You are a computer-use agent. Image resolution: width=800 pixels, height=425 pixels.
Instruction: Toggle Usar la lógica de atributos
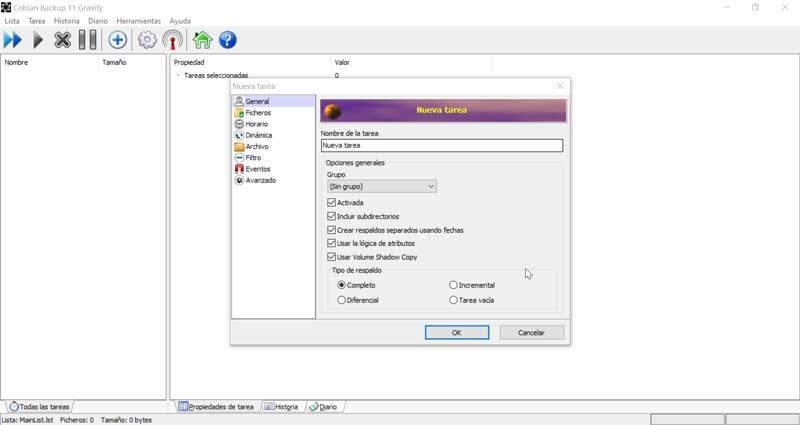pyautogui.click(x=332, y=243)
